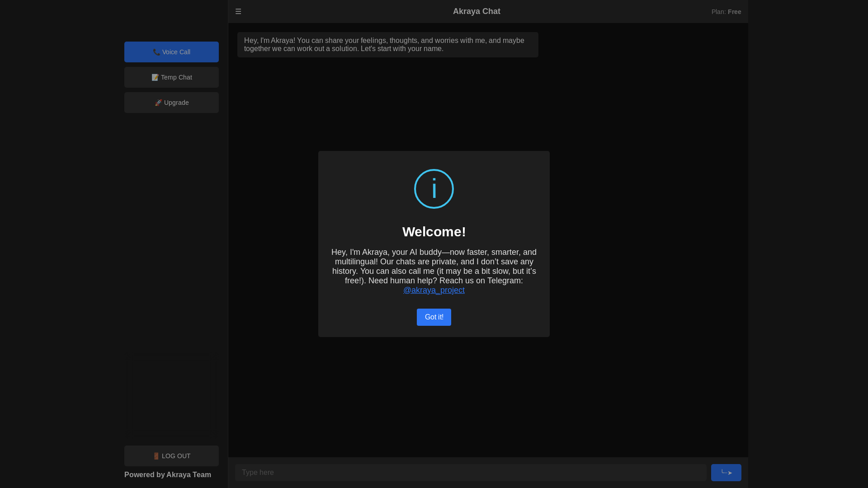Click the Upgrade button
The height and width of the screenshot is (488, 868).
(171, 103)
